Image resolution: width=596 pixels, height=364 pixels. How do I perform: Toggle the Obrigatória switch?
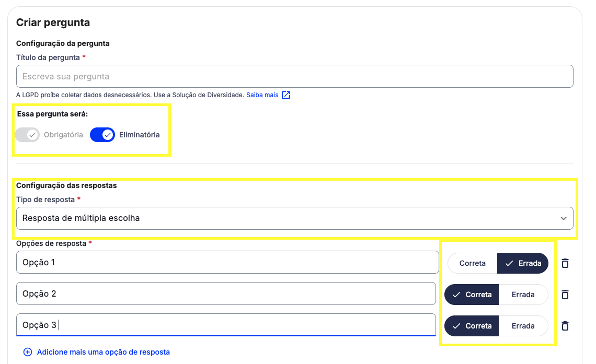pos(27,135)
